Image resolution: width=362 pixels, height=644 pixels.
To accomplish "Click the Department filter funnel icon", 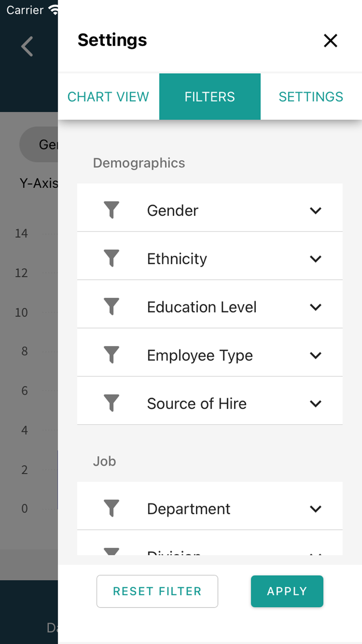I will click(111, 508).
